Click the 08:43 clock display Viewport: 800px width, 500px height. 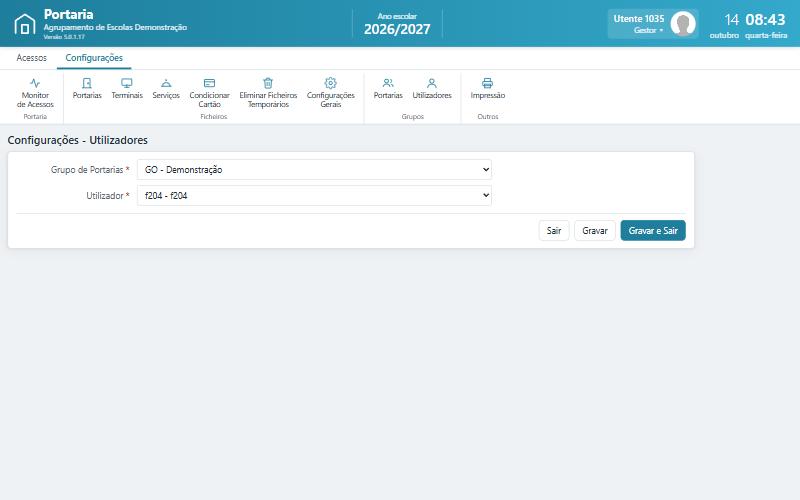click(765, 19)
